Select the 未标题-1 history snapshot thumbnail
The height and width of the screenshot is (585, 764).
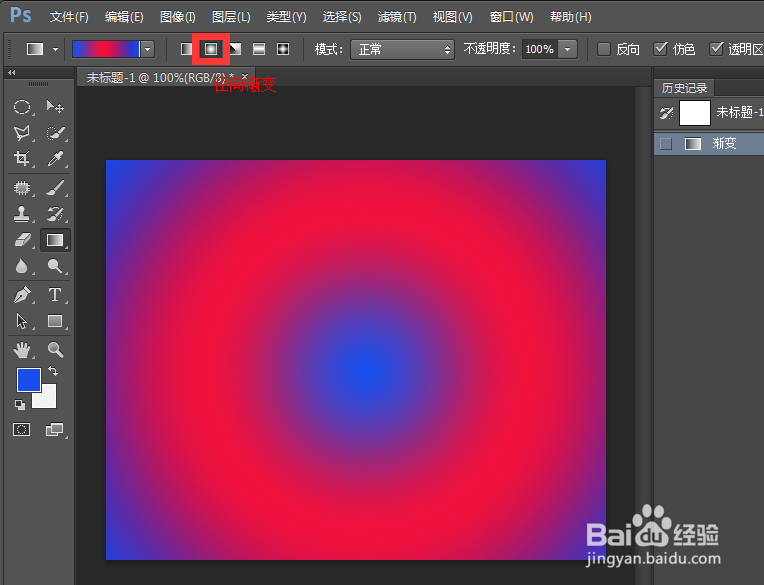pyautogui.click(x=695, y=113)
